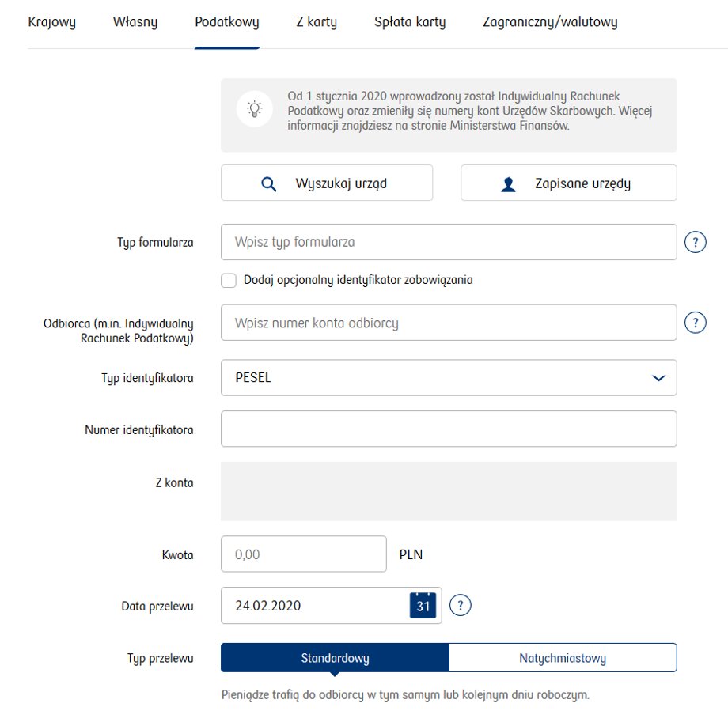Open the calendar icon in Data przelewu
Screen dimensions: 728x722
click(x=423, y=605)
